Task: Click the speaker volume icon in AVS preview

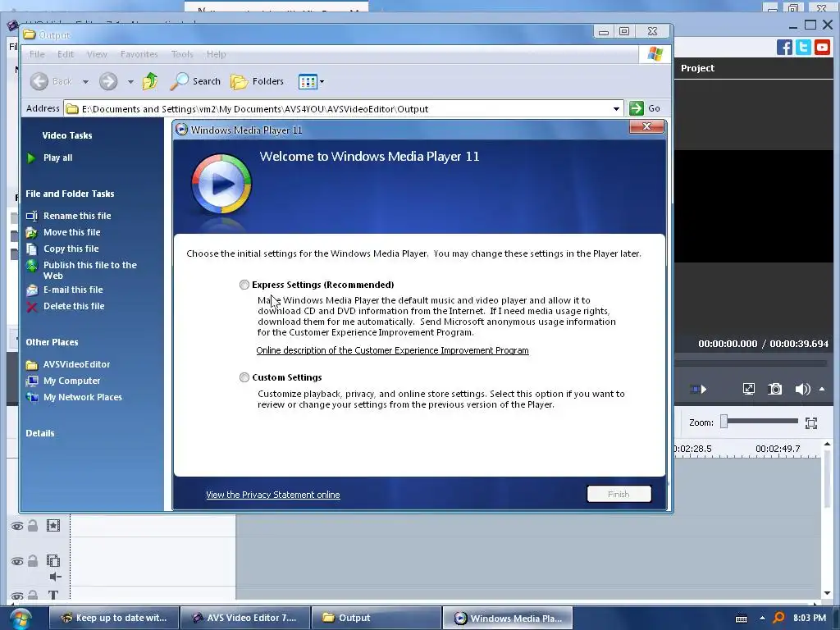Action: tap(802, 389)
